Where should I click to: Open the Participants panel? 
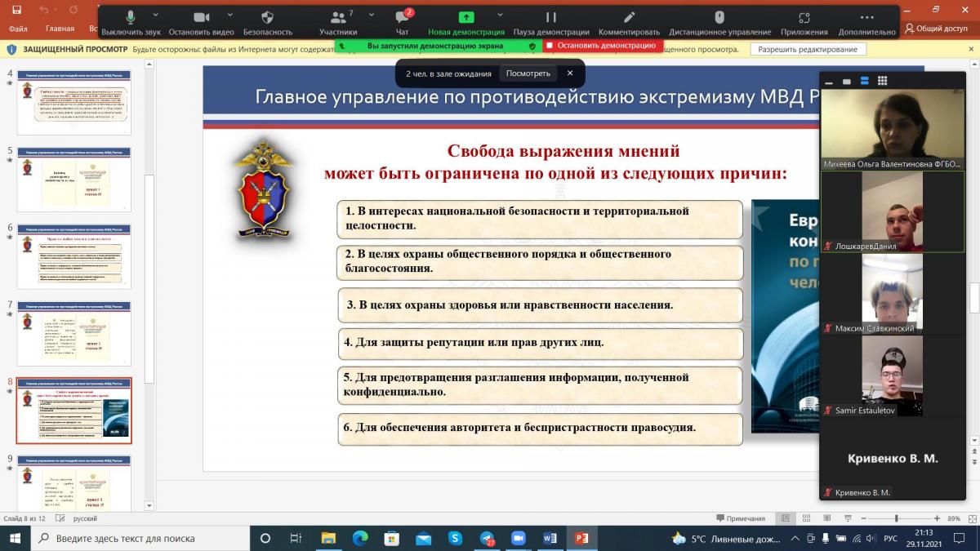tap(338, 23)
